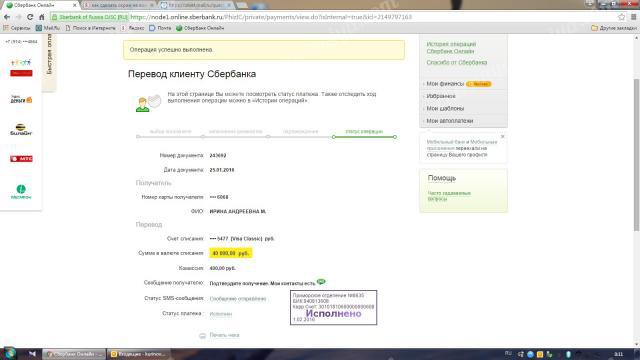Switch to the second browser tab

(x=118, y=5)
